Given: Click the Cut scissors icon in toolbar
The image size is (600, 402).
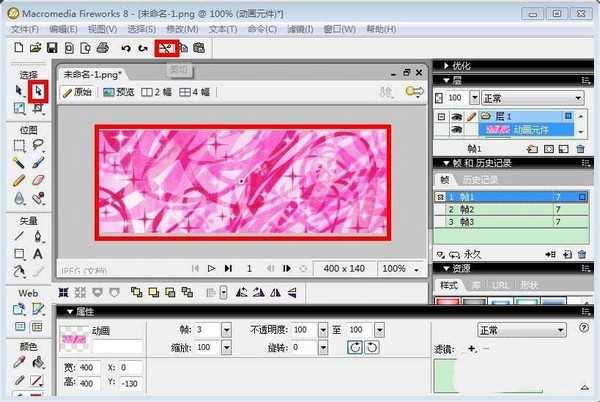Looking at the screenshot, I should point(165,47).
